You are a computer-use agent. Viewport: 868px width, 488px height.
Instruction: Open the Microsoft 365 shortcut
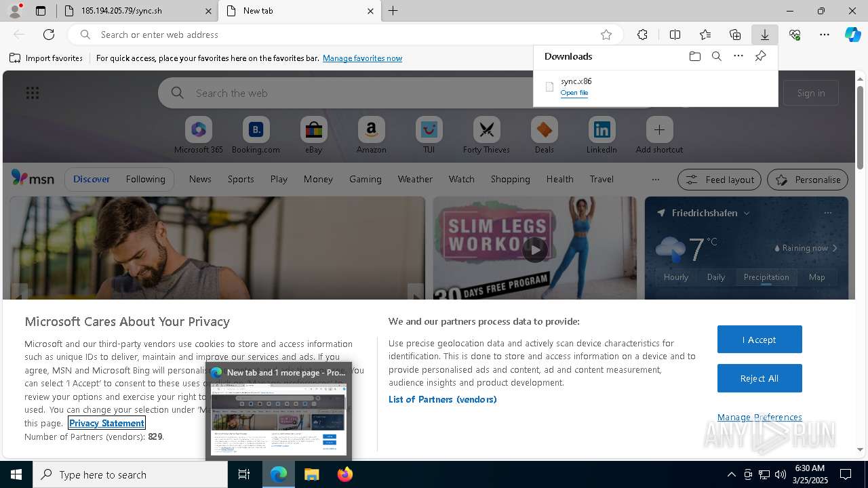coord(199,136)
